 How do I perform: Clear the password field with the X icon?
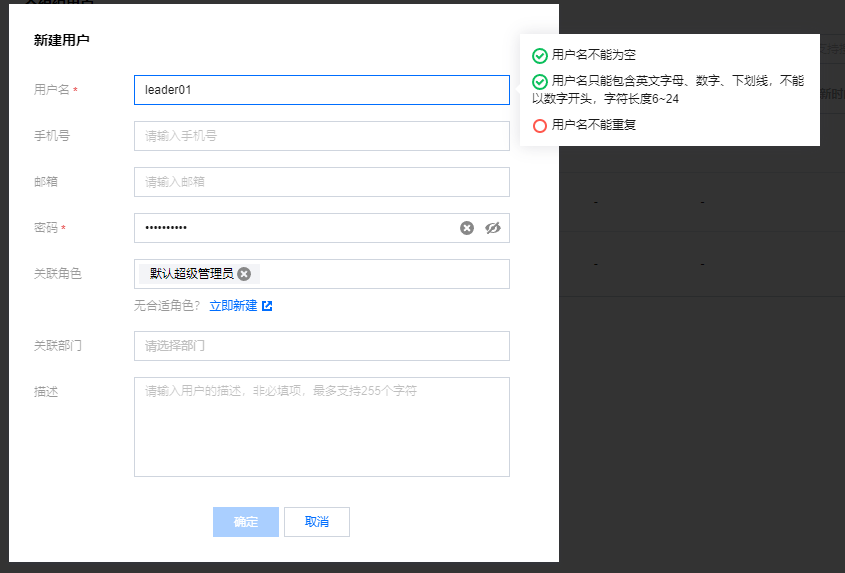467,228
